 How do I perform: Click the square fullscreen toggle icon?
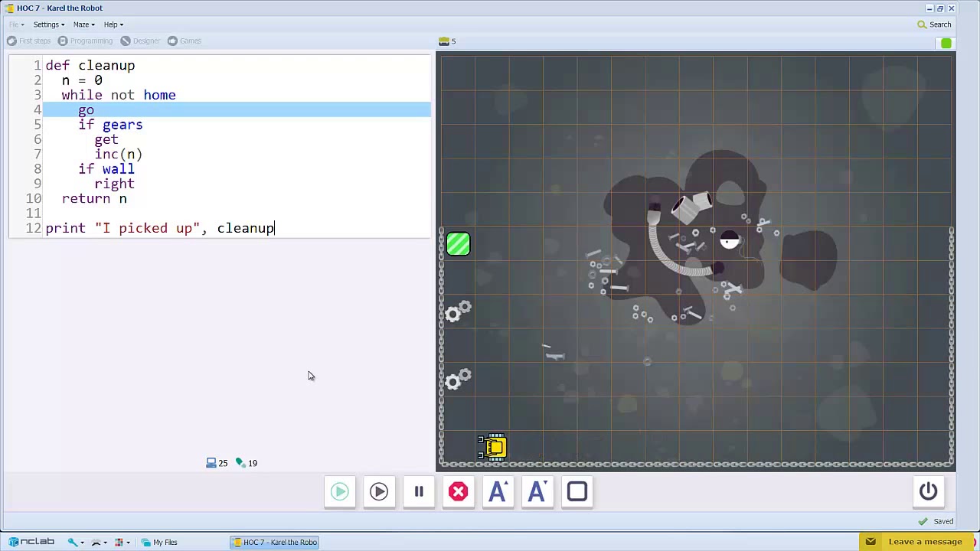coord(577,491)
